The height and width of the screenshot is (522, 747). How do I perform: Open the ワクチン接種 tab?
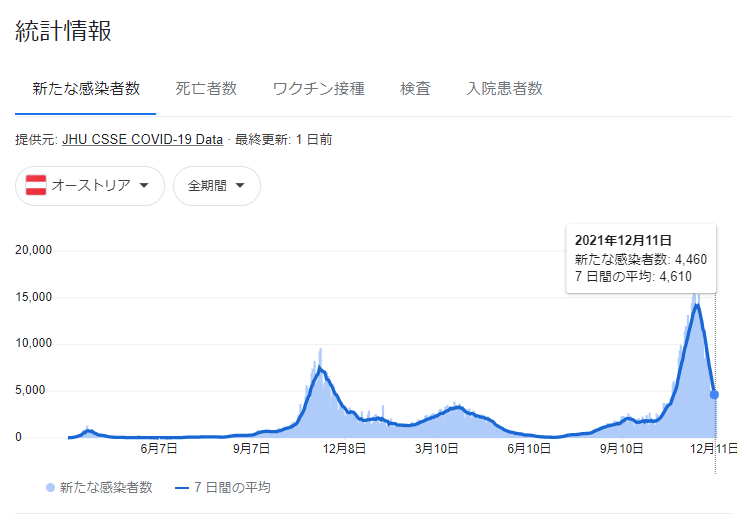click(318, 89)
